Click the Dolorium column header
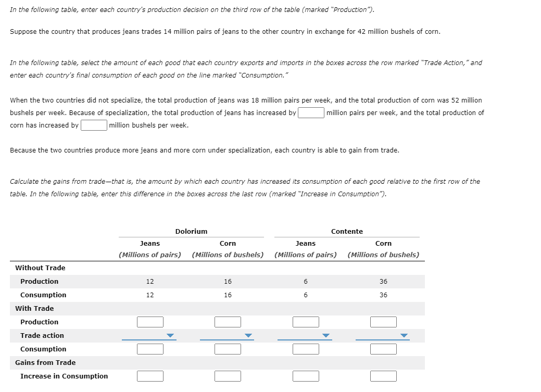The width and height of the screenshot is (541, 392). 191,231
